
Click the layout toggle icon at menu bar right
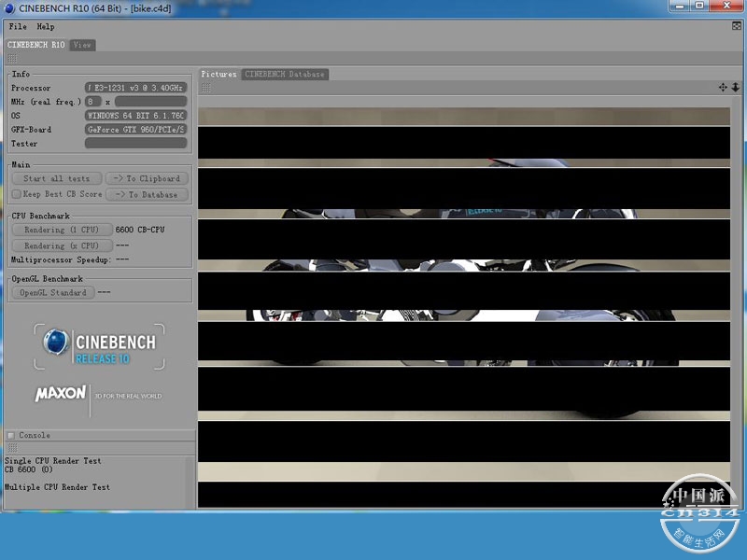[x=737, y=26]
